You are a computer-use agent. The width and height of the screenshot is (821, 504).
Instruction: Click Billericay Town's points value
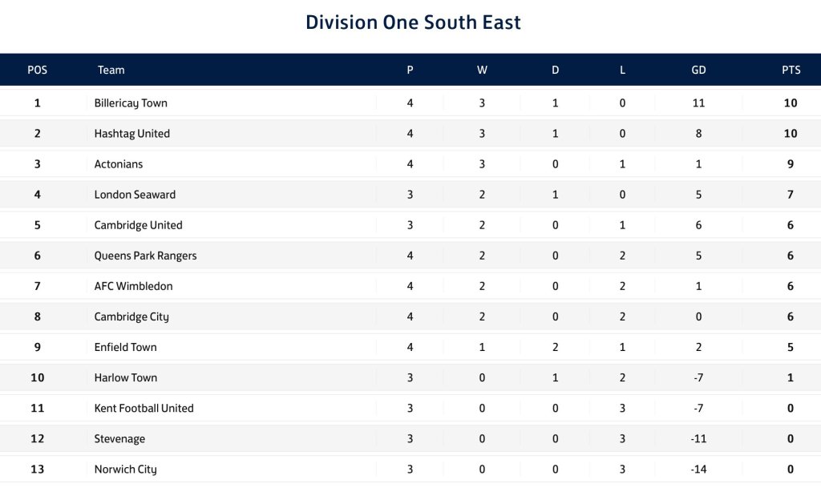[791, 103]
